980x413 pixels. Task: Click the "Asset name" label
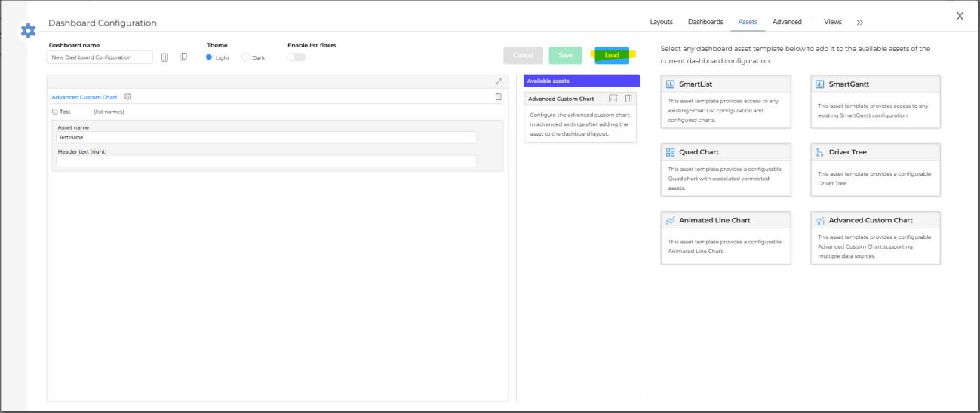click(x=73, y=127)
